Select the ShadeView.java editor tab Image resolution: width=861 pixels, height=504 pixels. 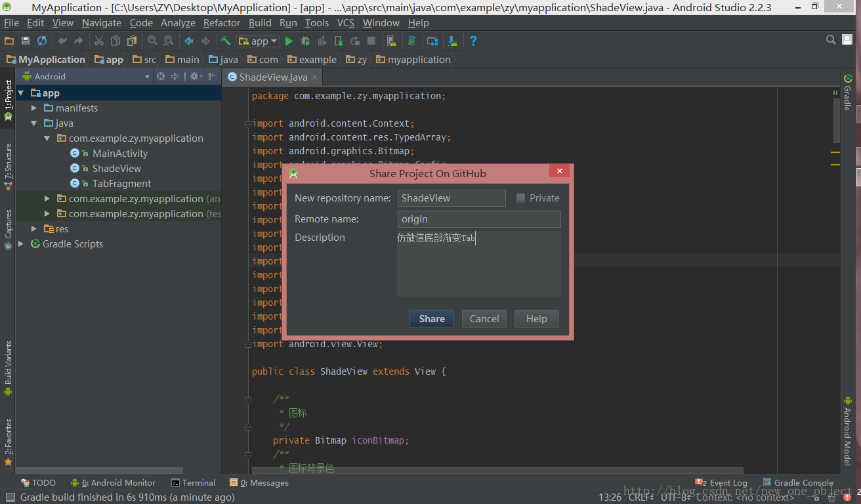(273, 77)
